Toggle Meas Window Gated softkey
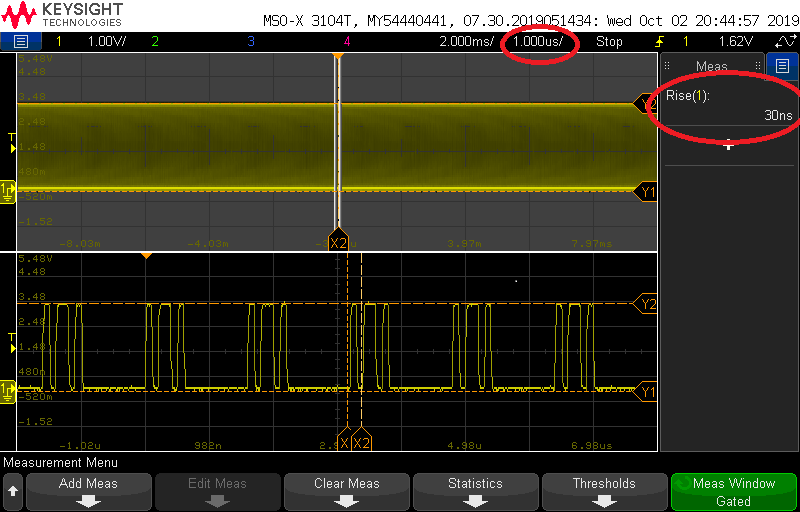 click(733, 491)
